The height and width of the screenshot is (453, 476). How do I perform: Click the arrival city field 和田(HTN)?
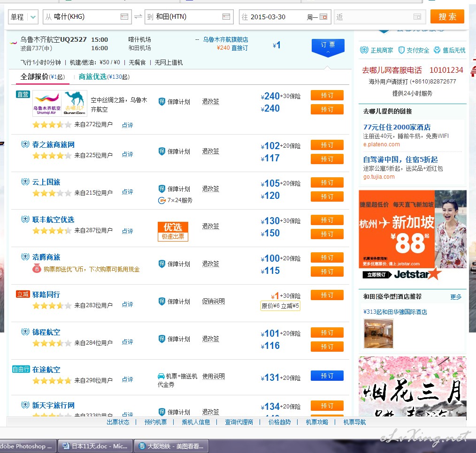point(189,17)
